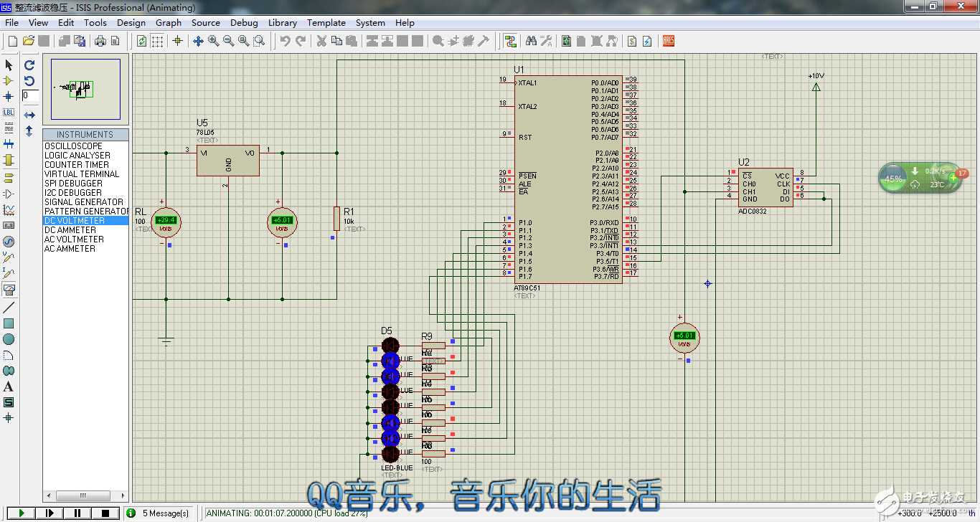The width and height of the screenshot is (980, 522).
Task: Select the Terminals Mode tool
Action: (9, 178)
